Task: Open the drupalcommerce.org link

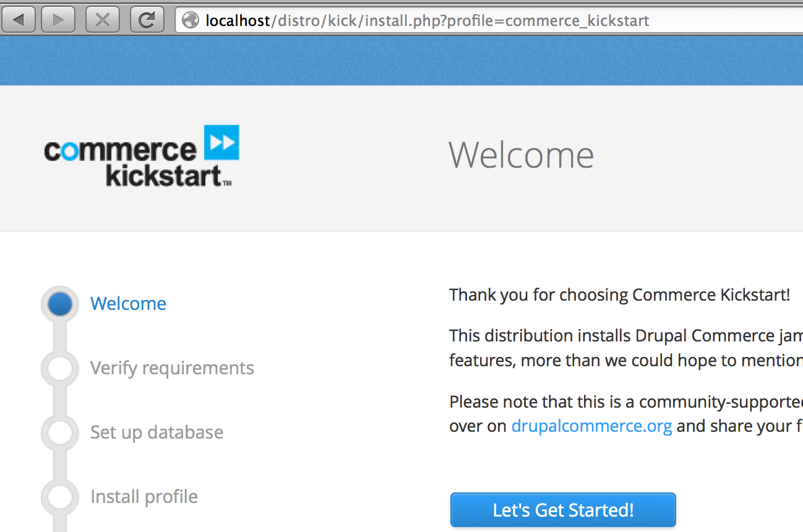Action: tap(591, 426)
